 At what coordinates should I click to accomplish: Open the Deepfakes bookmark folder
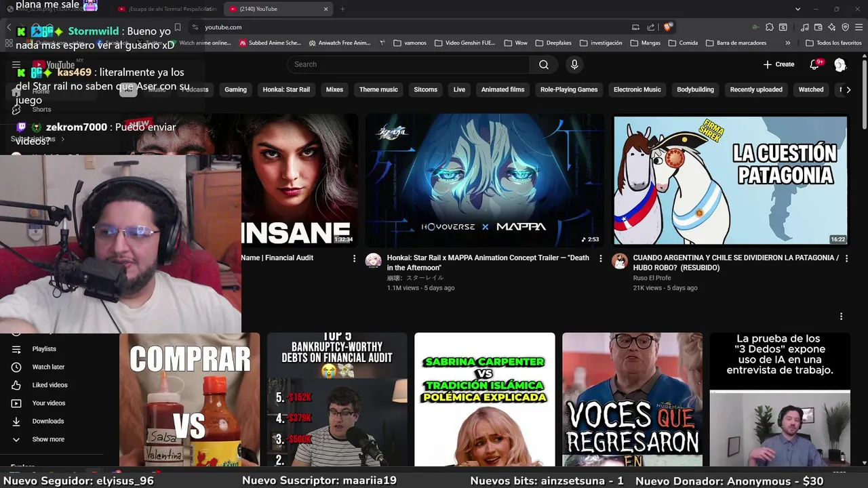[x=553, y=43]
